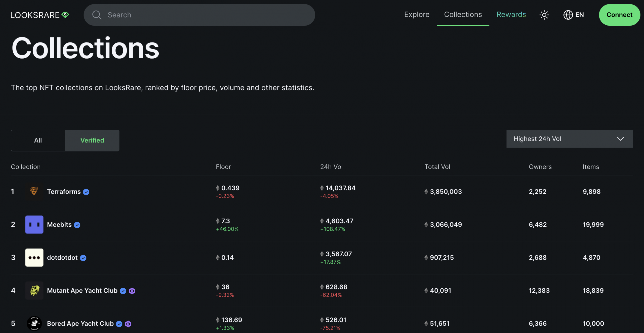Viewport: 644px width, 333px height.
Task: Click ETH icon beside Terraforms total vol 3,850,003
Action: [x=426, y=192]
